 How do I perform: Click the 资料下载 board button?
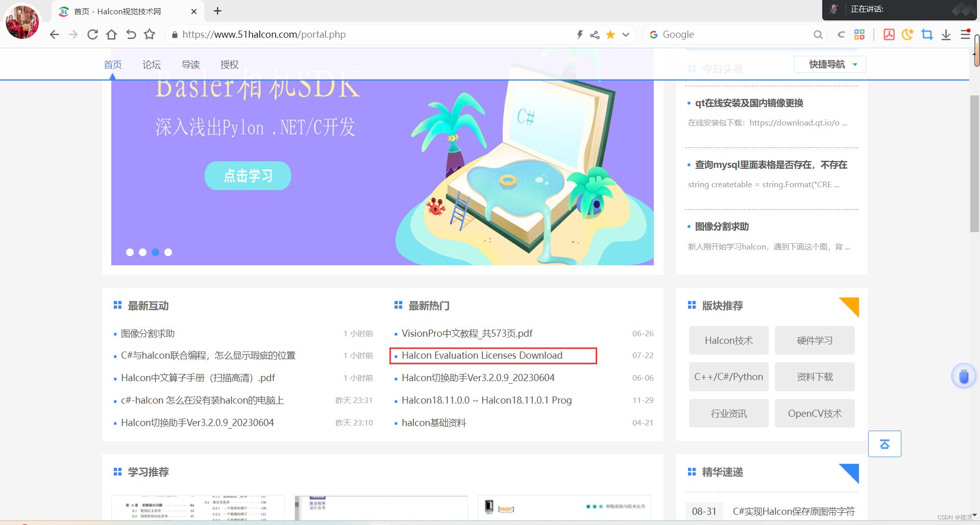815,377
